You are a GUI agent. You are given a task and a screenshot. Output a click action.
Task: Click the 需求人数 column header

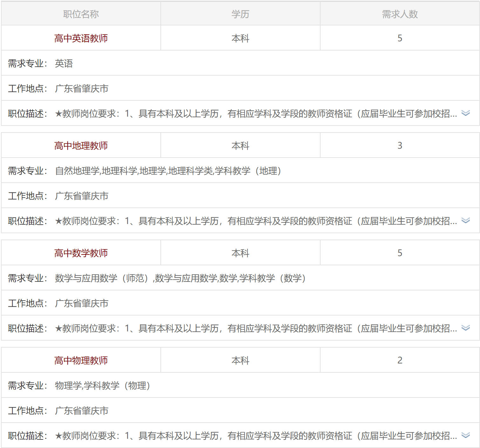coord(400,14)
